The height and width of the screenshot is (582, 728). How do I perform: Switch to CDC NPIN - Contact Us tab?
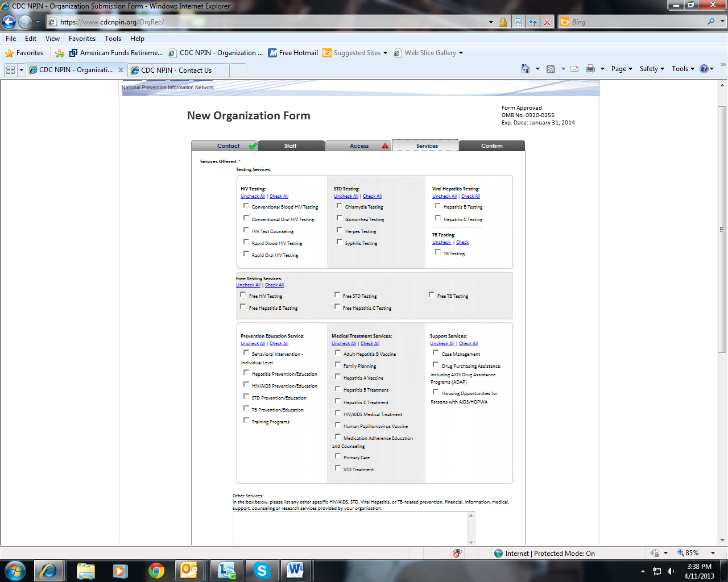tap(179, 70)
